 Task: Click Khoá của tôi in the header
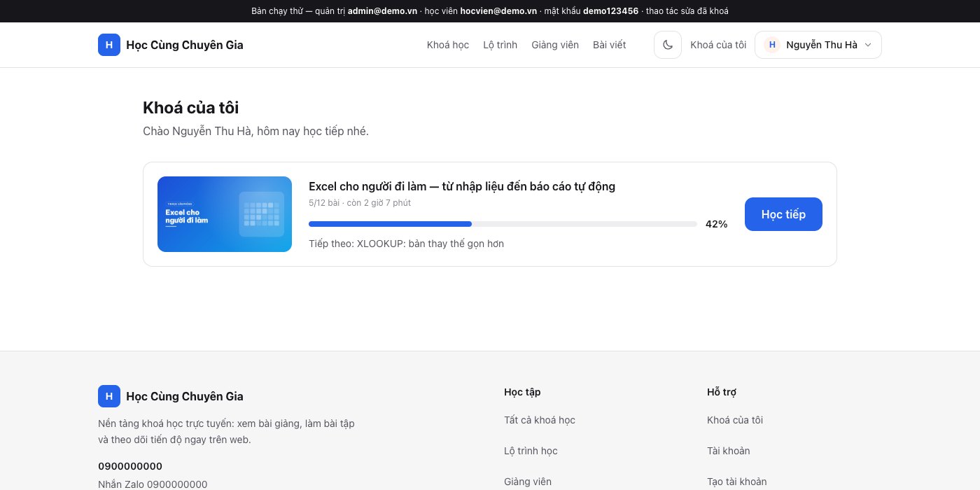click(x=718, y=45)
